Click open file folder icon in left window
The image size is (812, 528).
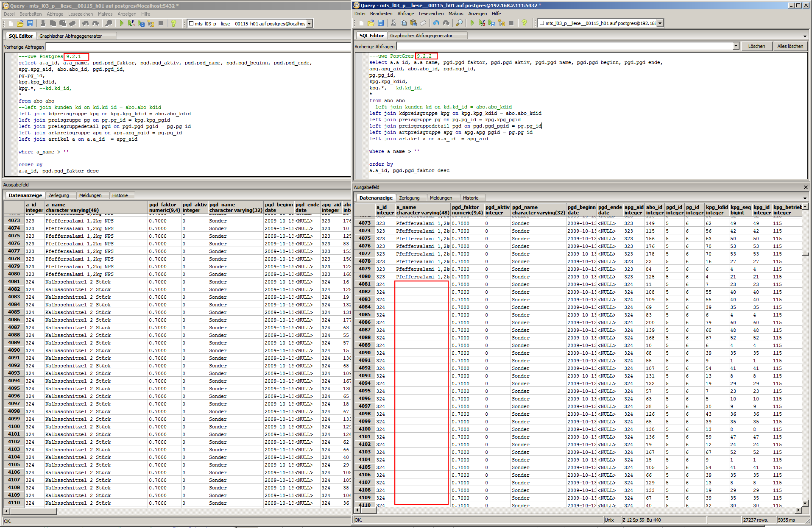20,24
